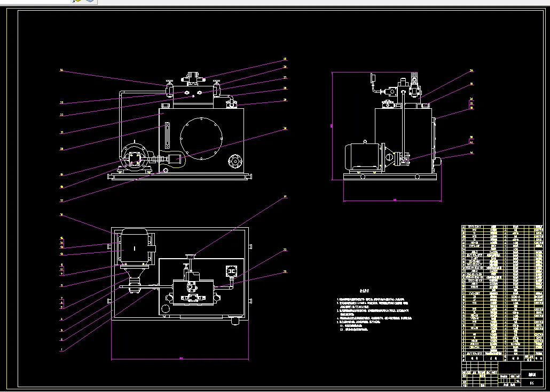Image resolution: width=550 pixels, height=392 pixels.
Task: Click the drawing number 16 in title block
Action: [532, 383]
